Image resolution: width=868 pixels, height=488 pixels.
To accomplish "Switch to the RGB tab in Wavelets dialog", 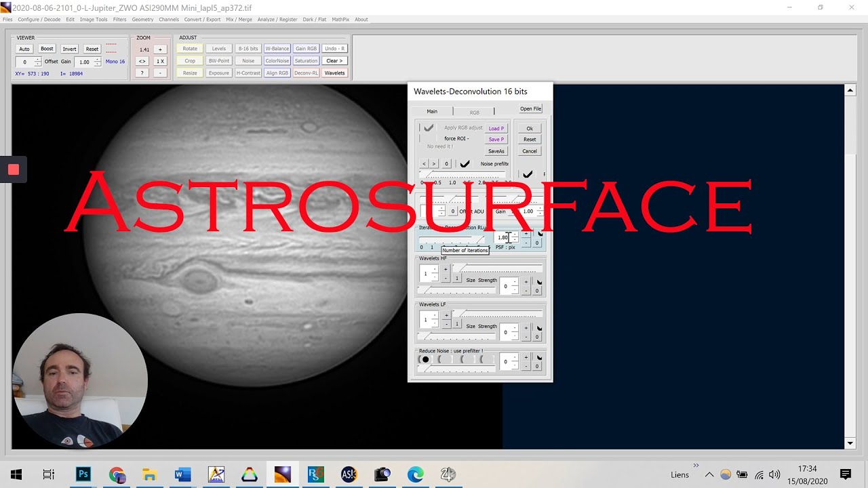I will click(474, 112).
